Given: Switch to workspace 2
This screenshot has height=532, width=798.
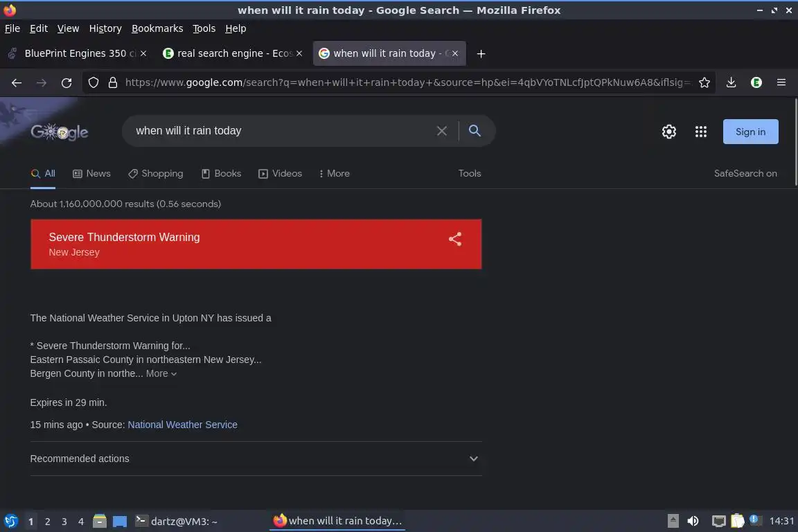Looking at the screenshot, I should [x=47, y=522].
